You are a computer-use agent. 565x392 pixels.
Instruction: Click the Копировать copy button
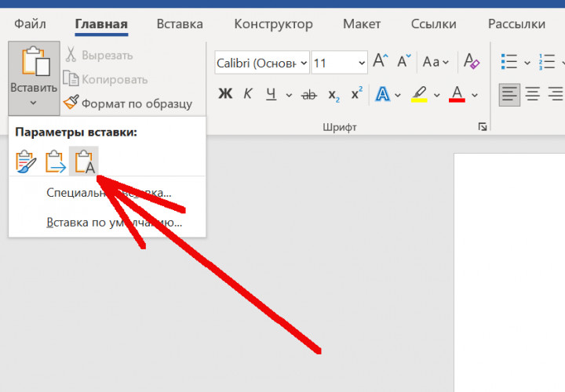105,79
